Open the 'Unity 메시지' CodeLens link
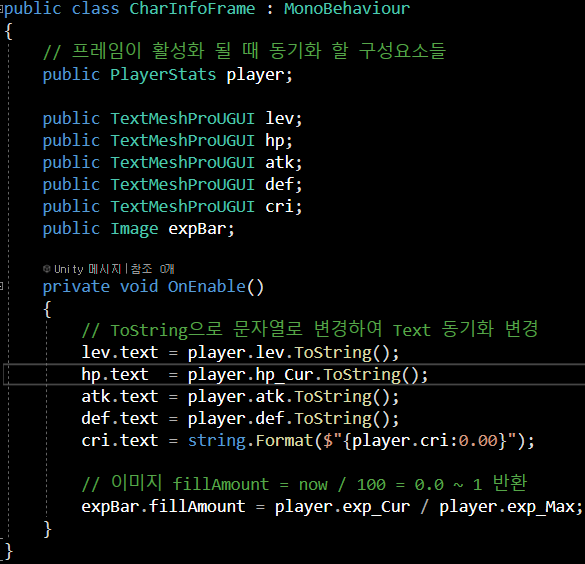The height and width of the screenshot is (564, 585). (x=88, y=269)
